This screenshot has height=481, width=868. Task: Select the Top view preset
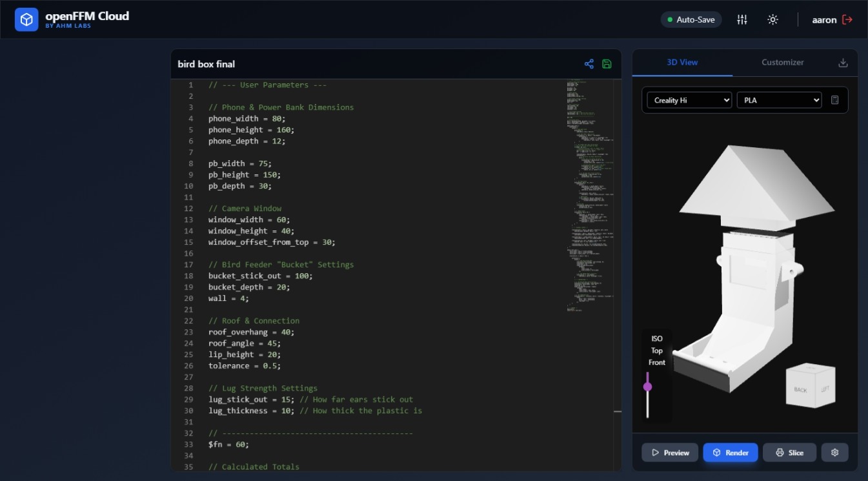pos(658,351)
